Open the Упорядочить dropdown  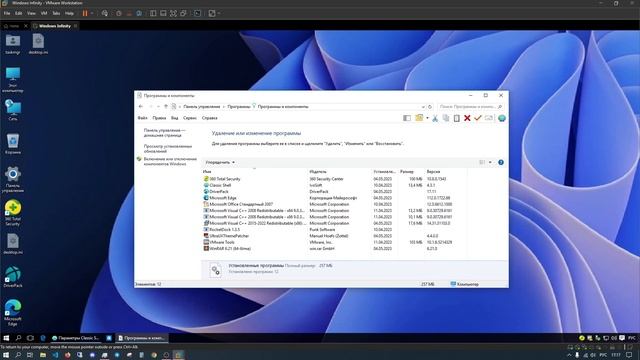pos(220,162)
